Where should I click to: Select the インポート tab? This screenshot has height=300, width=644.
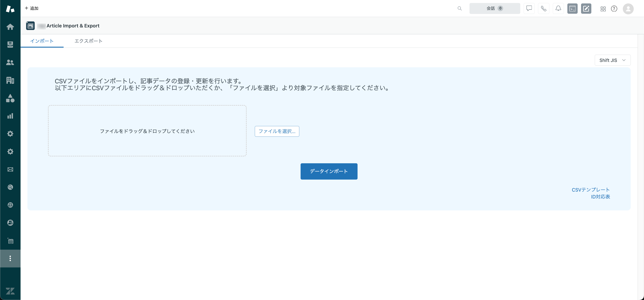click(x=42, y=41)
